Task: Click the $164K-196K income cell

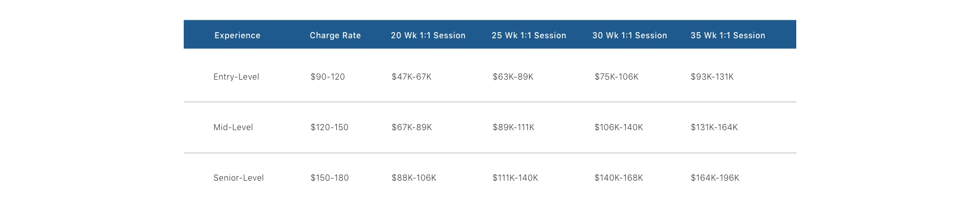Action: coord(715,178)
